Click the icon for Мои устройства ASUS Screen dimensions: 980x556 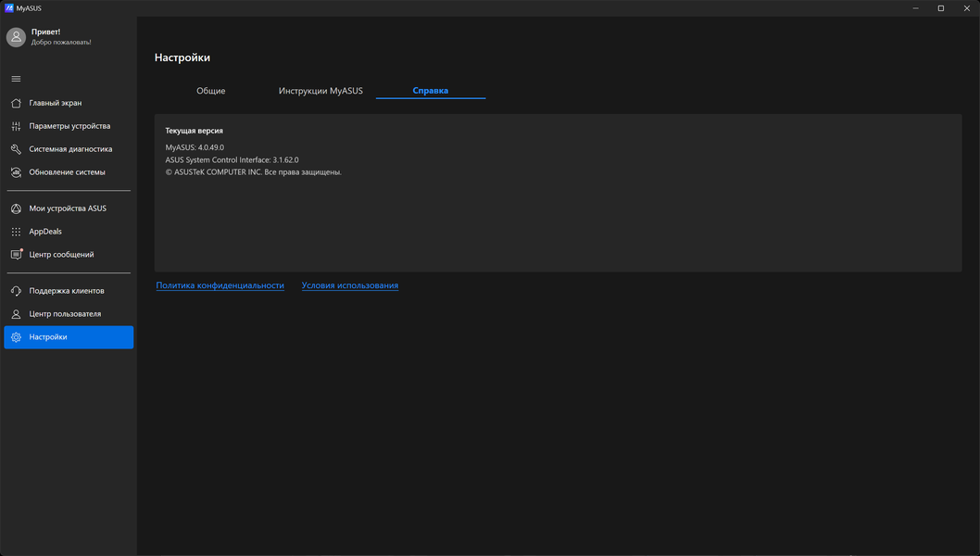click(17, 208)
